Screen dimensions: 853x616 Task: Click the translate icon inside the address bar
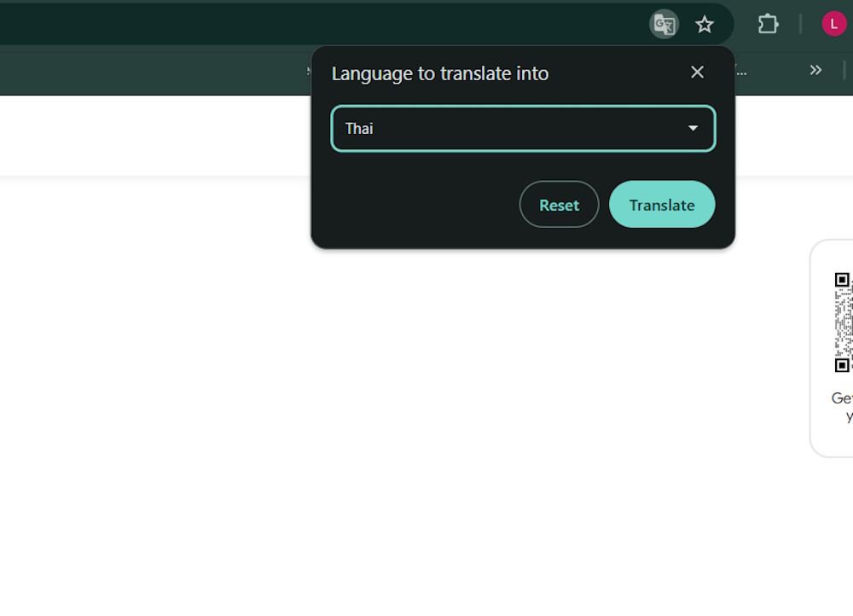pyautogui.click(x=664, y=24)
